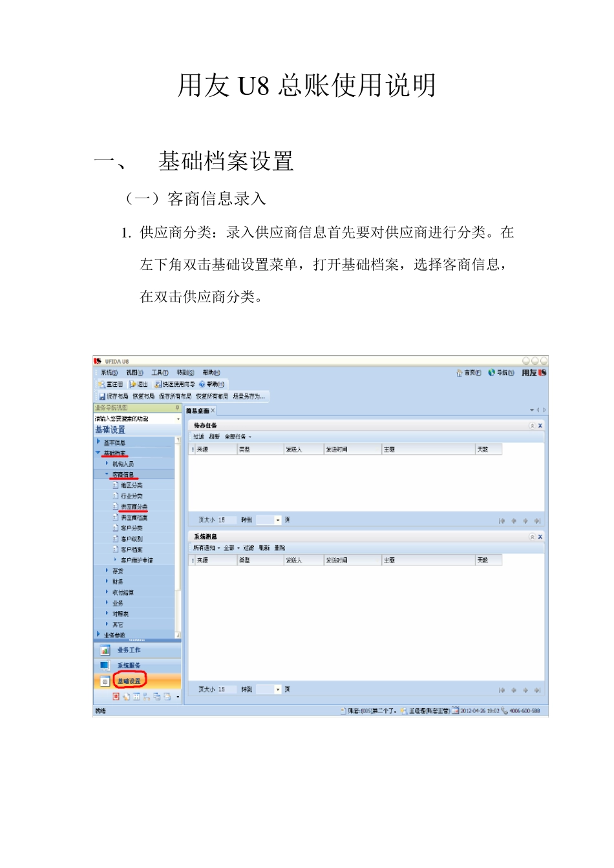Viewport: 614px width, 868px height.
Task: Collapse the 系统消息 panel with chevron button
Action: (x=532, y=537)
